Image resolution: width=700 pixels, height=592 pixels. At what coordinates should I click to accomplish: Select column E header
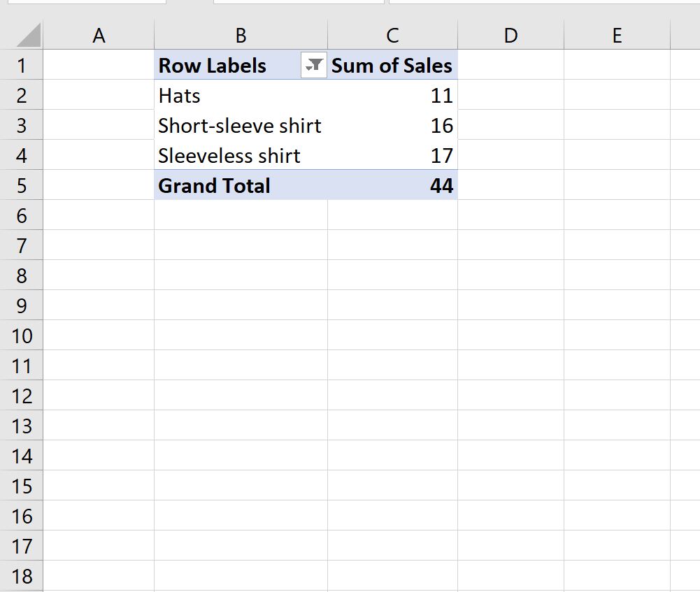(616, 36)
